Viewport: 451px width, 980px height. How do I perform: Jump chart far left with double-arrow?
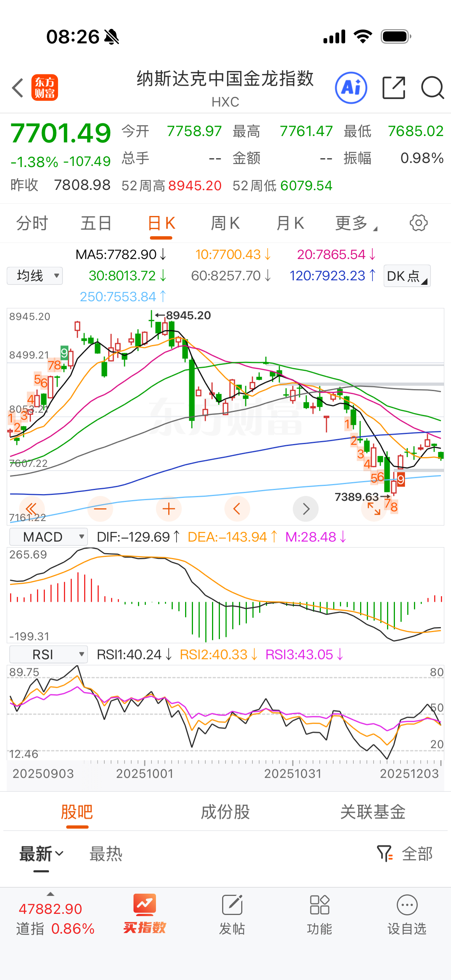(x=31, y=509)
